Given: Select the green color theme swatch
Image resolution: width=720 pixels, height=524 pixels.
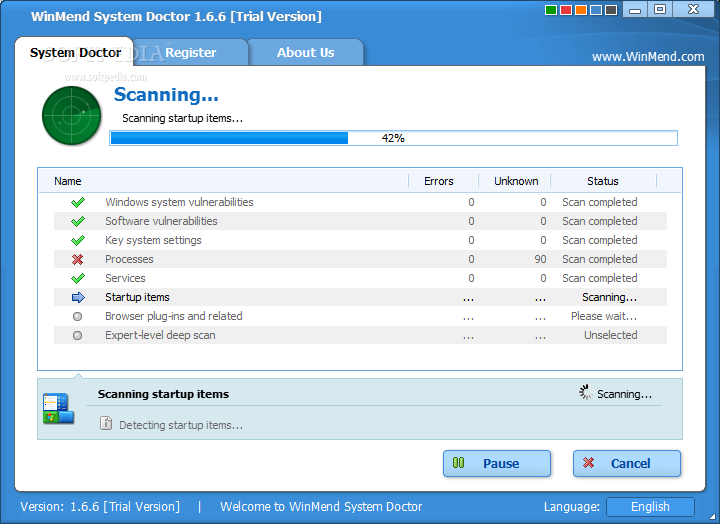Looking at the screenshot, I should click(551, 10).
